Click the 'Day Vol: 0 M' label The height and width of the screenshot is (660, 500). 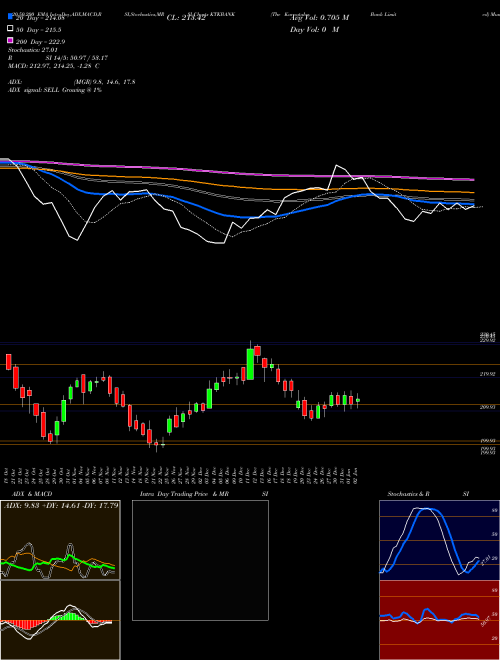coord(314,29)
